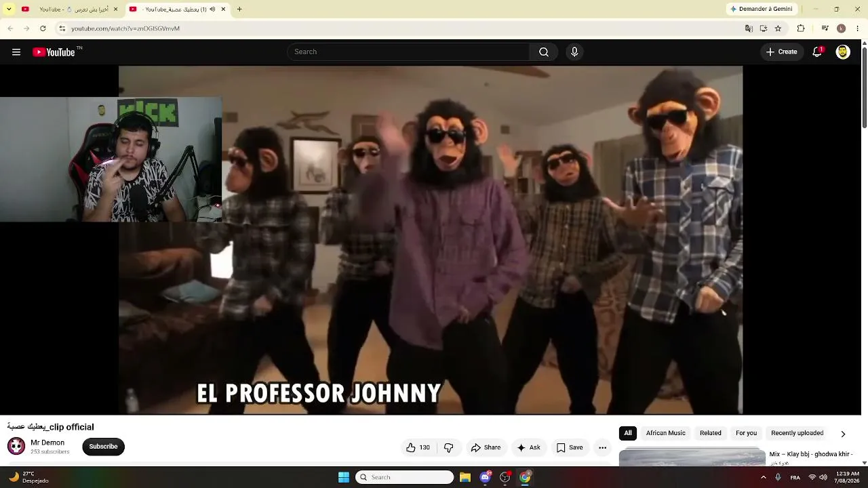
Task: Open the YouTube account avatar menu
Action: [843, 52]
